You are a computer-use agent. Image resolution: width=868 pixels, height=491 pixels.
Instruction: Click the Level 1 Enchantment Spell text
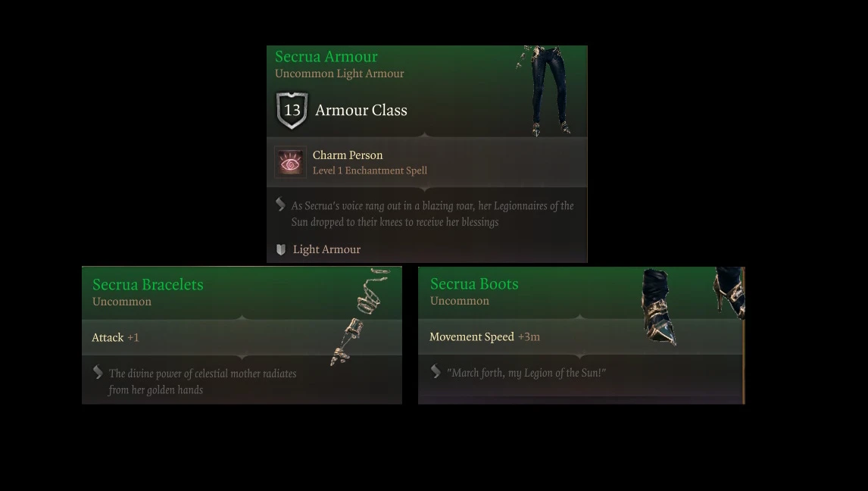[370, 170]
